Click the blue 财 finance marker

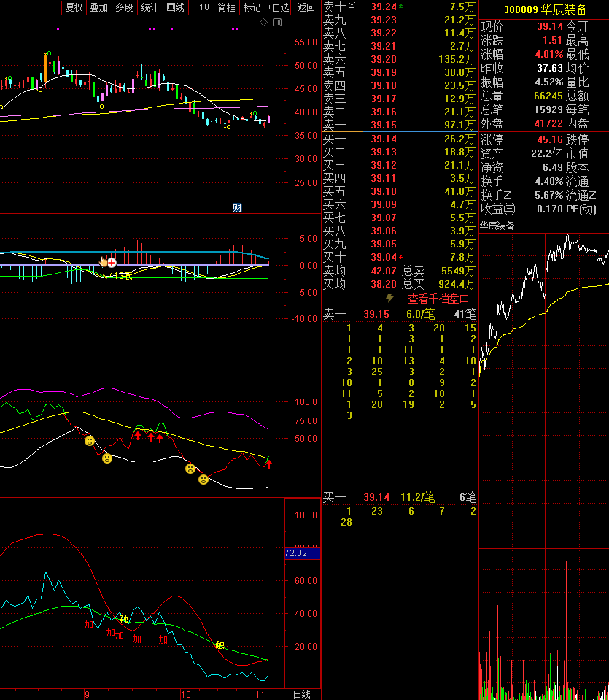click(236, 207)
